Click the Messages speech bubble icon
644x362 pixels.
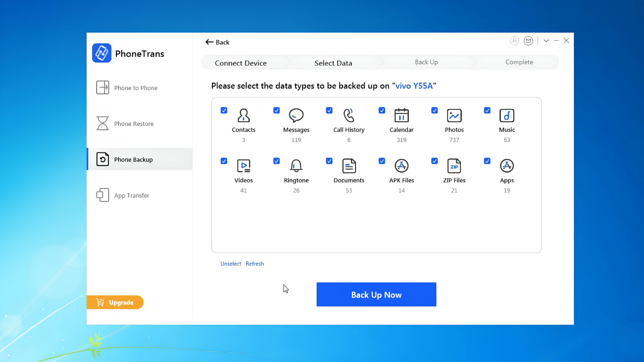point(296,115)
